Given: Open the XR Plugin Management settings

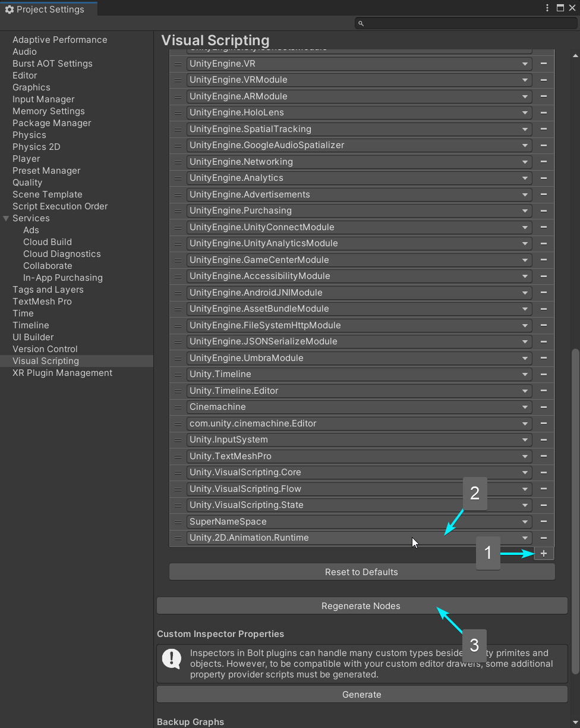Looking at the screenshot, I should 62,373.
